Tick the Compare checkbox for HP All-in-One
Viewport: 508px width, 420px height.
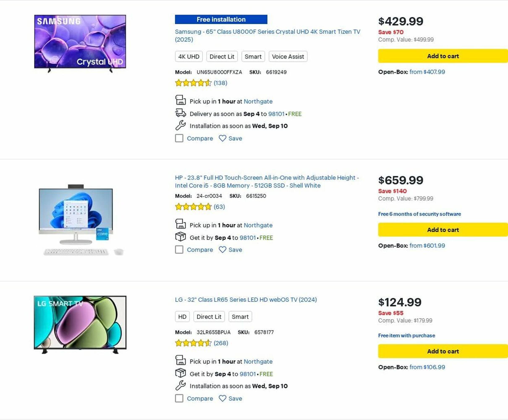coord(179,250)
